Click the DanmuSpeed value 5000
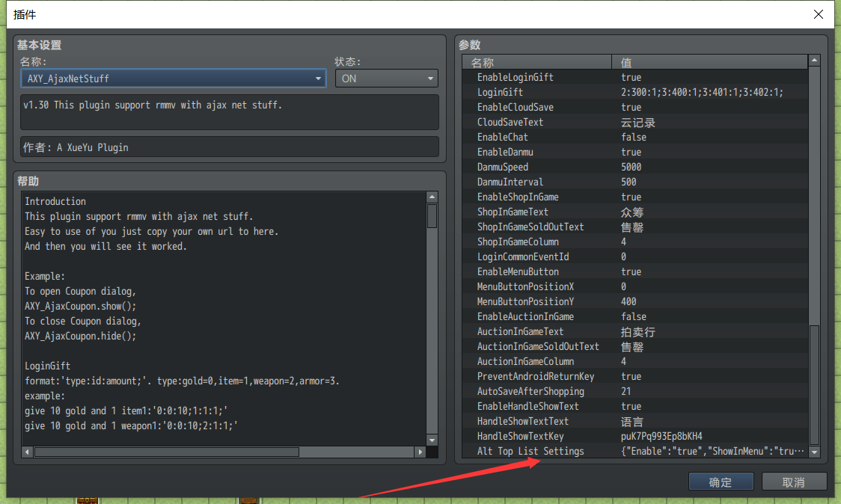This screenshot has height=504, width=841. (631, 168)
